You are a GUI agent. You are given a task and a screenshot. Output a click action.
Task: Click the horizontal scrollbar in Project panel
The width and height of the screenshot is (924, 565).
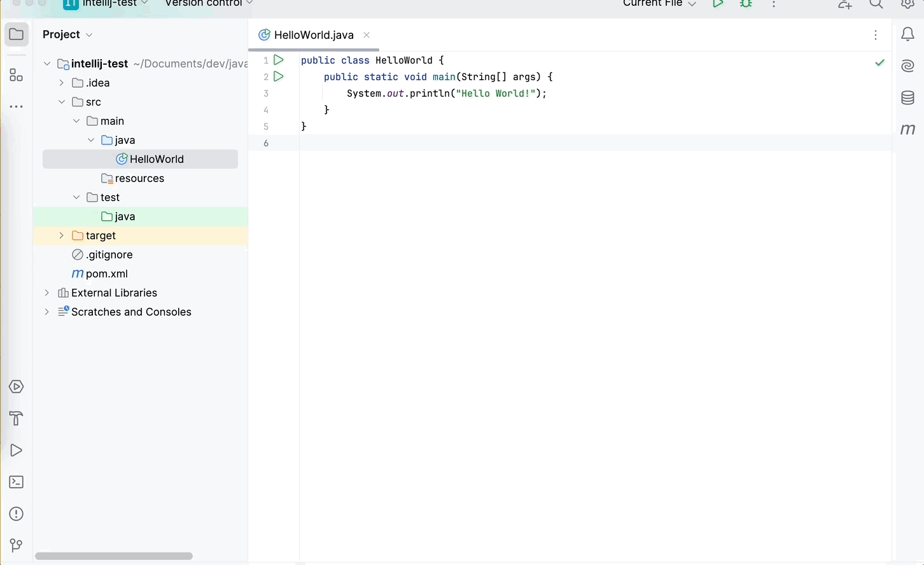pos(114,556)
